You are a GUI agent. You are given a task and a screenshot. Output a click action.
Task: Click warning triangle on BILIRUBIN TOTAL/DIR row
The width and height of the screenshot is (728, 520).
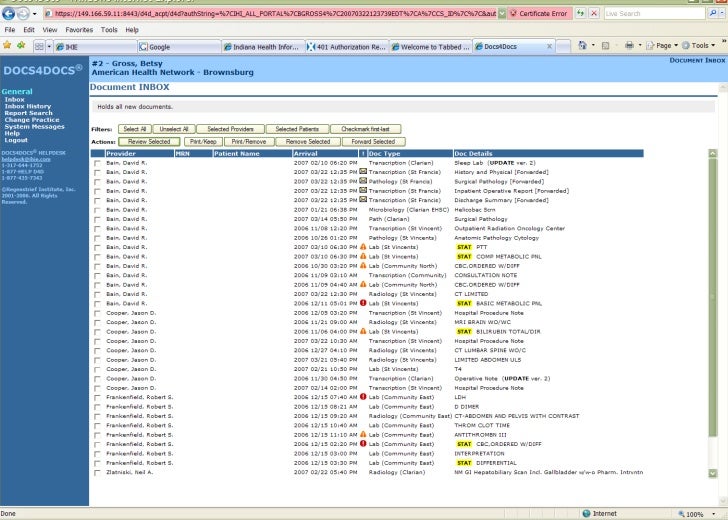(363, 331)
